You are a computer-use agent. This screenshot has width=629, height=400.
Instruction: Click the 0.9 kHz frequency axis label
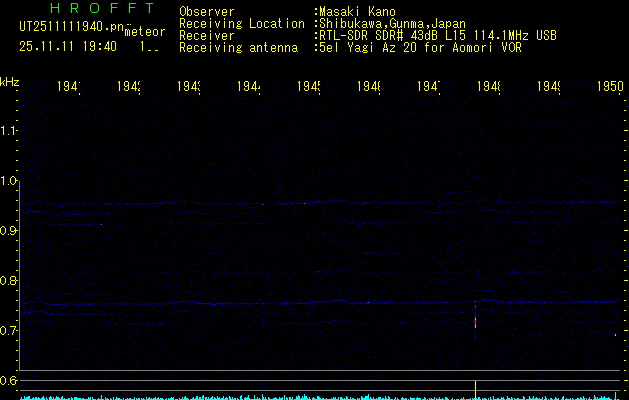pos(9,231)
